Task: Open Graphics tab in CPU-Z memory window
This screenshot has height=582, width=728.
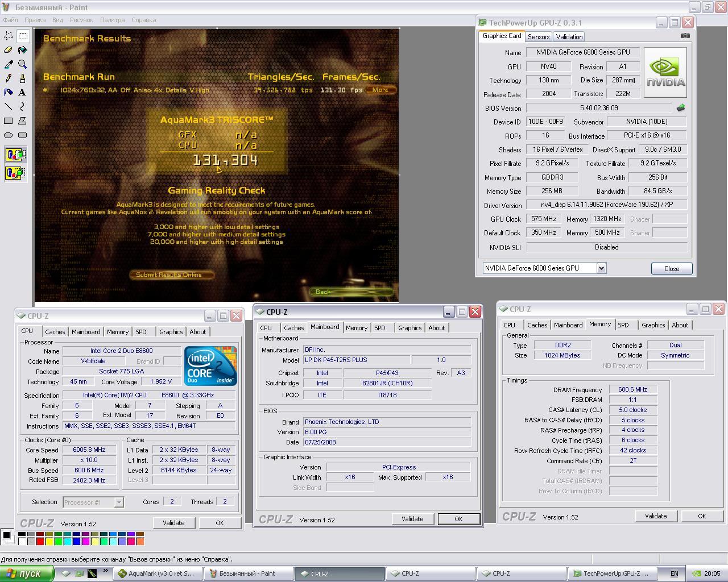Action: point(653,325)
